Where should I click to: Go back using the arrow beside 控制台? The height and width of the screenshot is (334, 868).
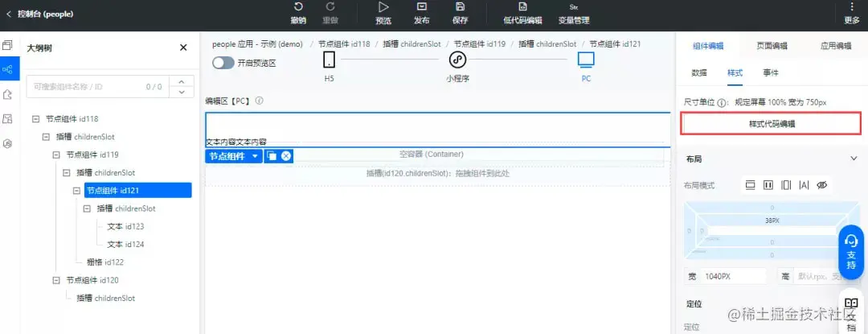pyautogui.click(x=8, y=14)
